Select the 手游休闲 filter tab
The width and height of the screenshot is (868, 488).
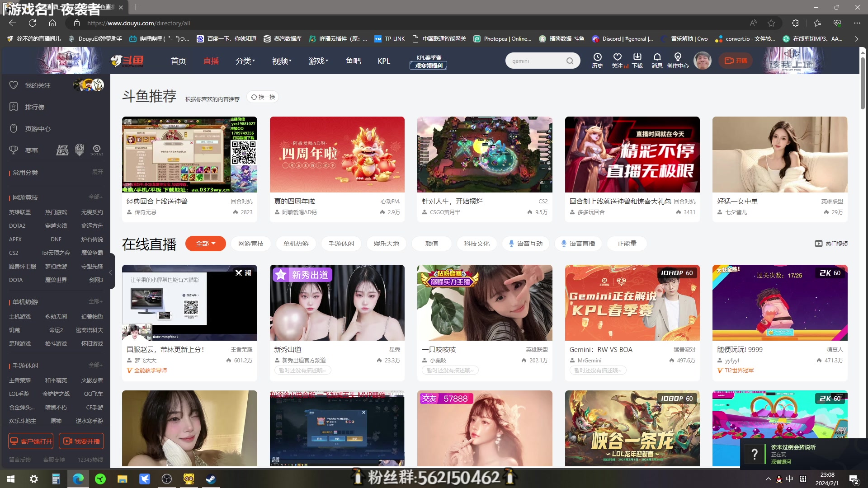tap(341, 244)
